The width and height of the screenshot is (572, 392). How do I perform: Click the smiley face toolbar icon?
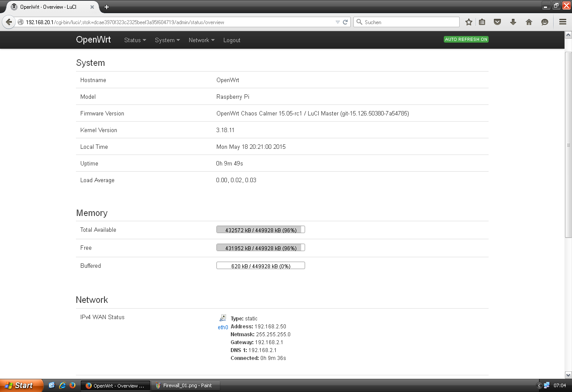pos(545,22)
